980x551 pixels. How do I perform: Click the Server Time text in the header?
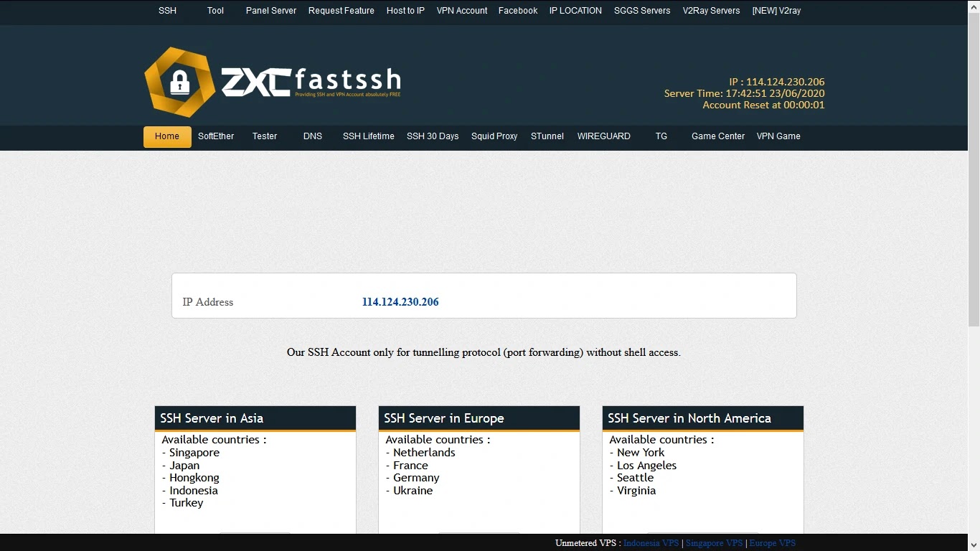[x=745, y=93]
